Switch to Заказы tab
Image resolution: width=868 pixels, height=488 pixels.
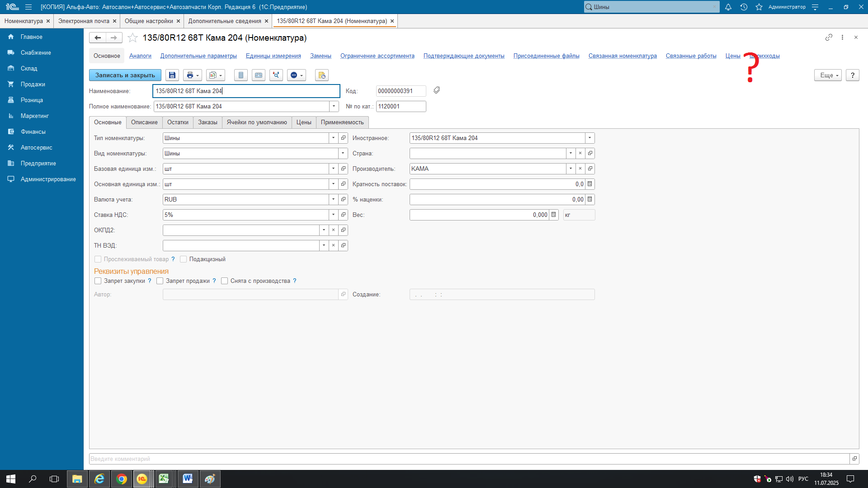pyautogui.click(x=208, y=122)
